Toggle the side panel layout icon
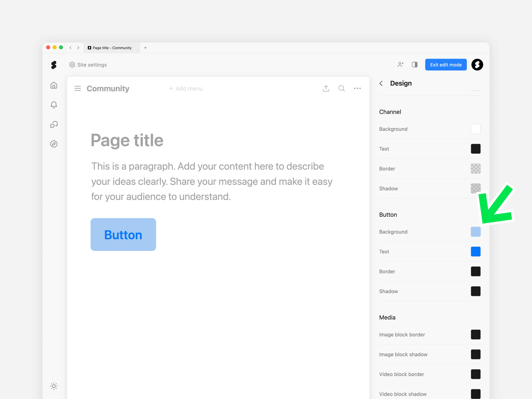Screen dimensions: 532x399 [x=414, y=65]
